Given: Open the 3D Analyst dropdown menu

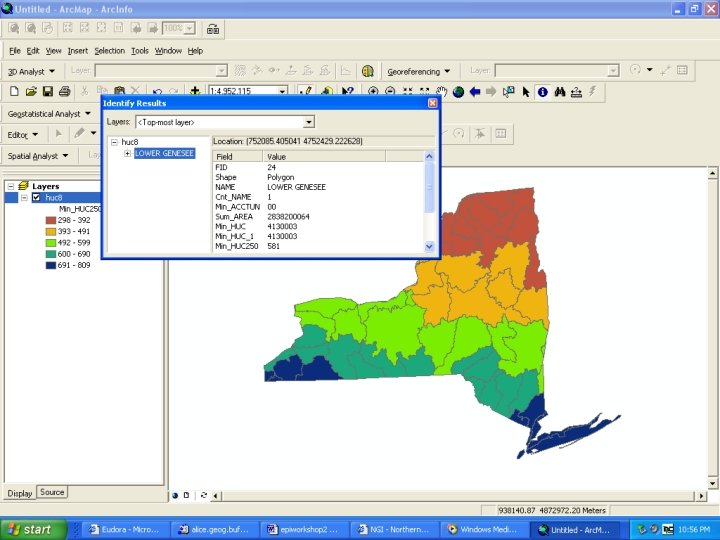Looking at the screenshot, I should (x=31, y=72).
